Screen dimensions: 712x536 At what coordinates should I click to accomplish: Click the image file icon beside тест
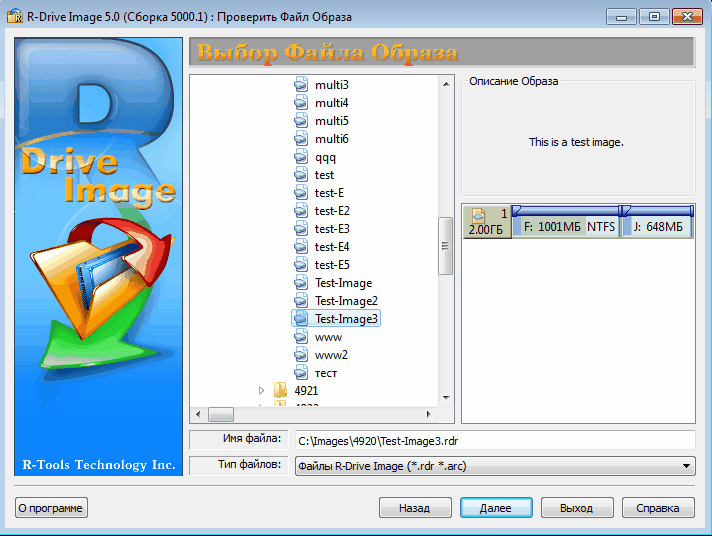coord(301,373)
